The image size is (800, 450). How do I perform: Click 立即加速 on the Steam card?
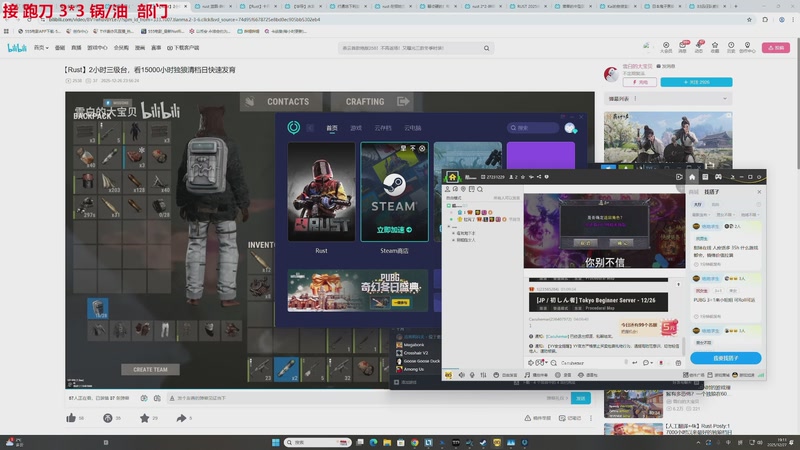[394, 230]
